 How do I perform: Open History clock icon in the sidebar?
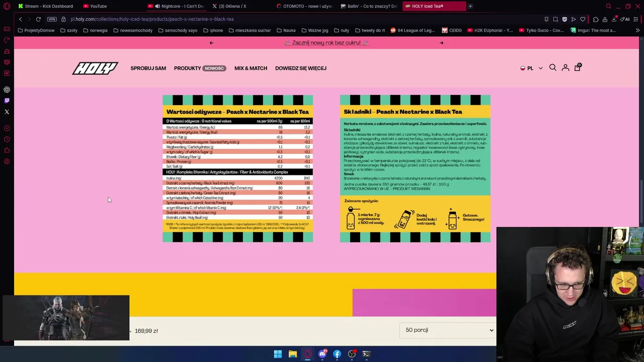(7, 139)
